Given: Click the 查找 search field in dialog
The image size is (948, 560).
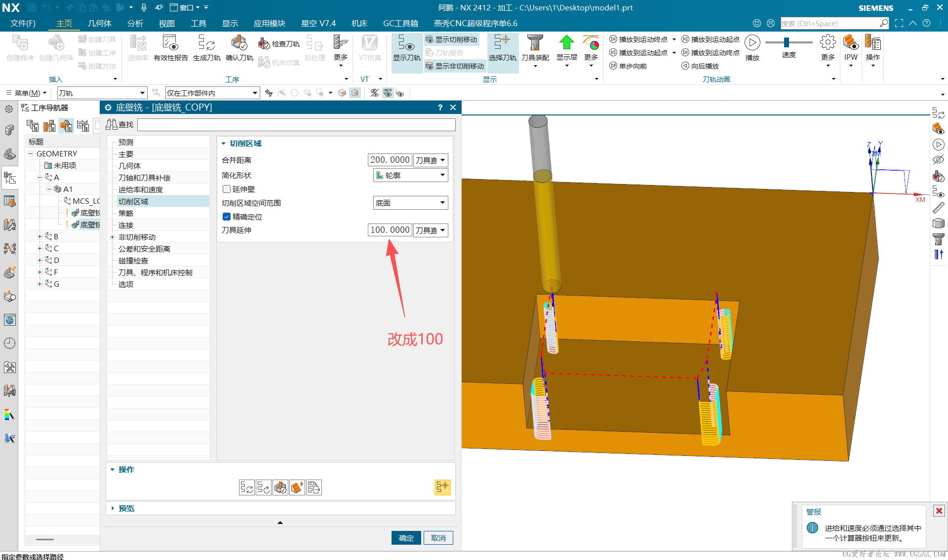Looking at the screenshot, I should [296, 125].
